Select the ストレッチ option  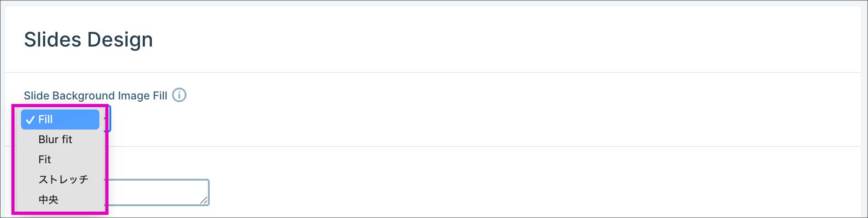point(63,180)
